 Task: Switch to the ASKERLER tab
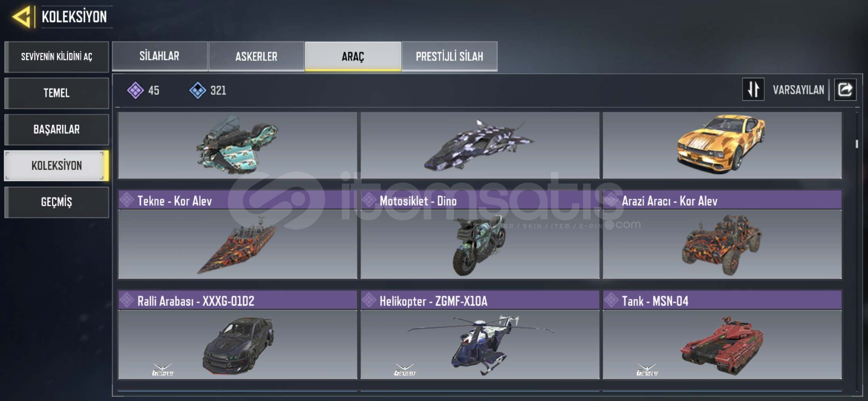(256, 56)
